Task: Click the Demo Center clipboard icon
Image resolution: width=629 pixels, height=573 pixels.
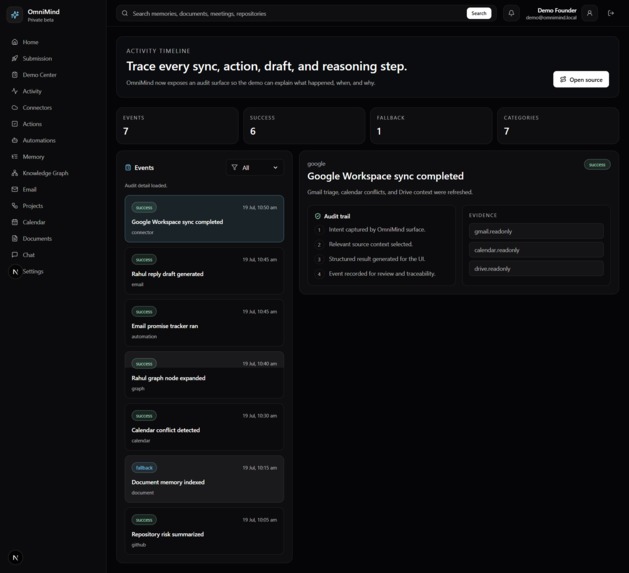Action: [x=15, y=75]
